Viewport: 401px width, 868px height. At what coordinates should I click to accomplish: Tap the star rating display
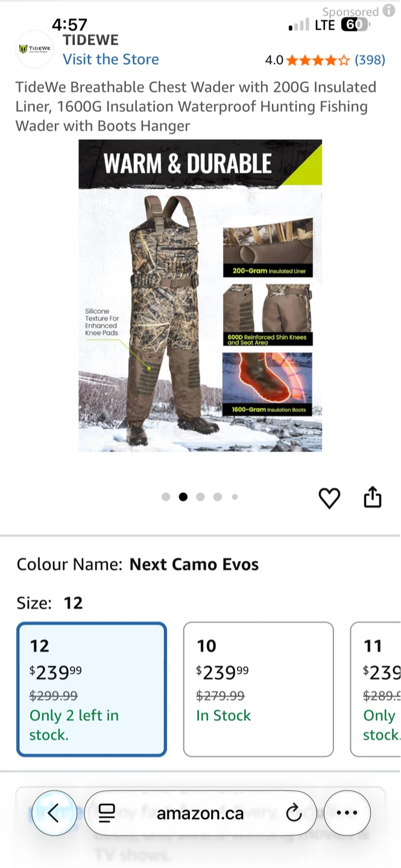[x=318, y=60]
